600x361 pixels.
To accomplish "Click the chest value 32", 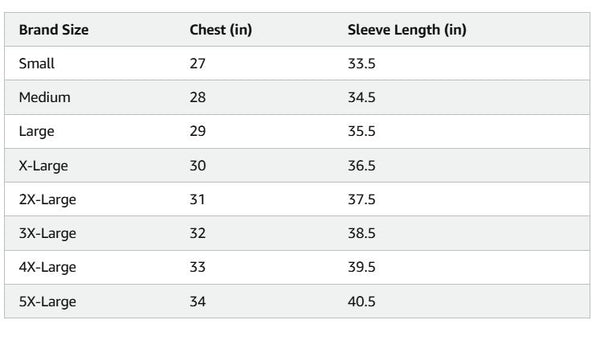I will (x=198, y=233).
